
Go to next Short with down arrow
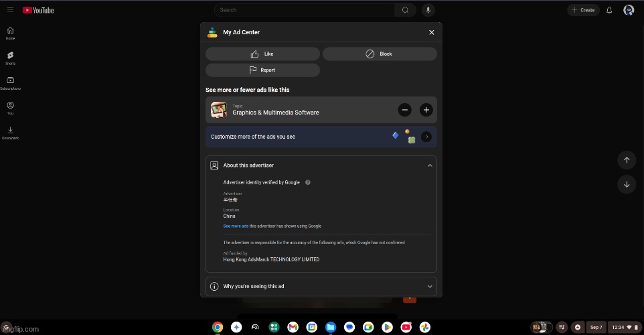[627, 184]
